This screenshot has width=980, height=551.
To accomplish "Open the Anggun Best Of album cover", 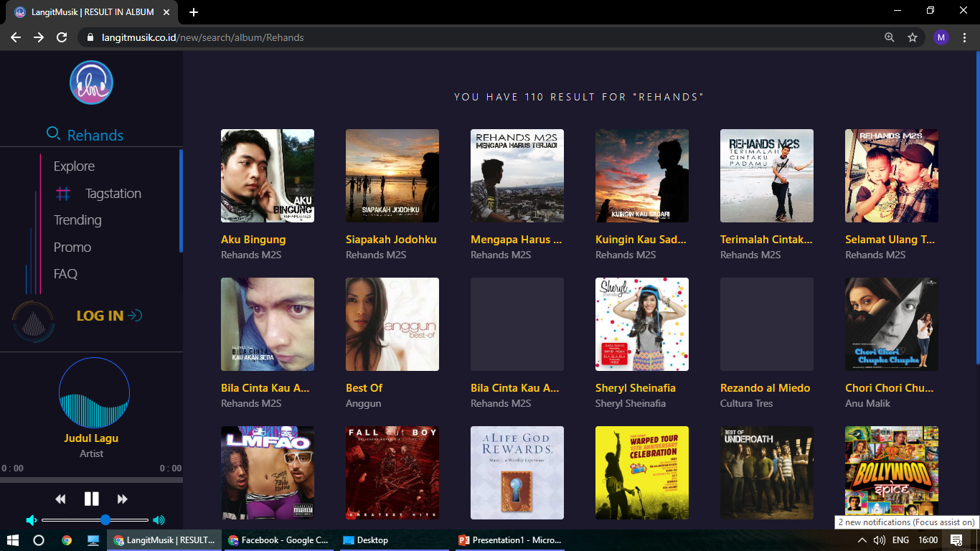I will click(392, 324).
